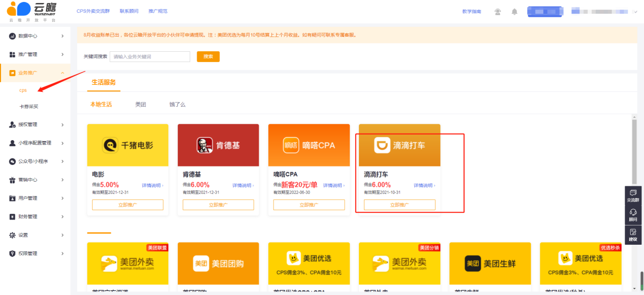Viewport: 644px width, 295px height.
Task: Click 立即推广 on the 肯德基 card
Action: [x=218, y=205]
